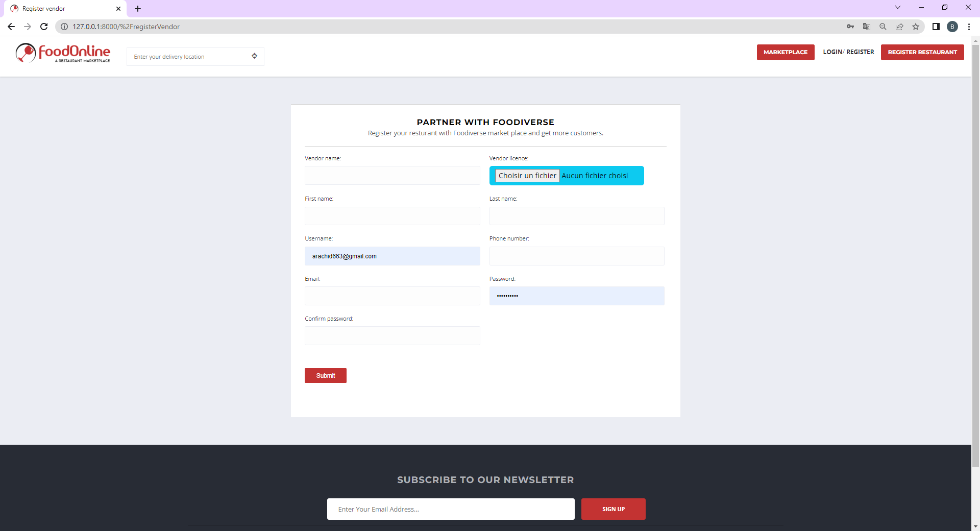Image resolution: width=980 pixels, height=531 pixels.
Task: Open the MARKETPLACE page
Action: point(785,52)
